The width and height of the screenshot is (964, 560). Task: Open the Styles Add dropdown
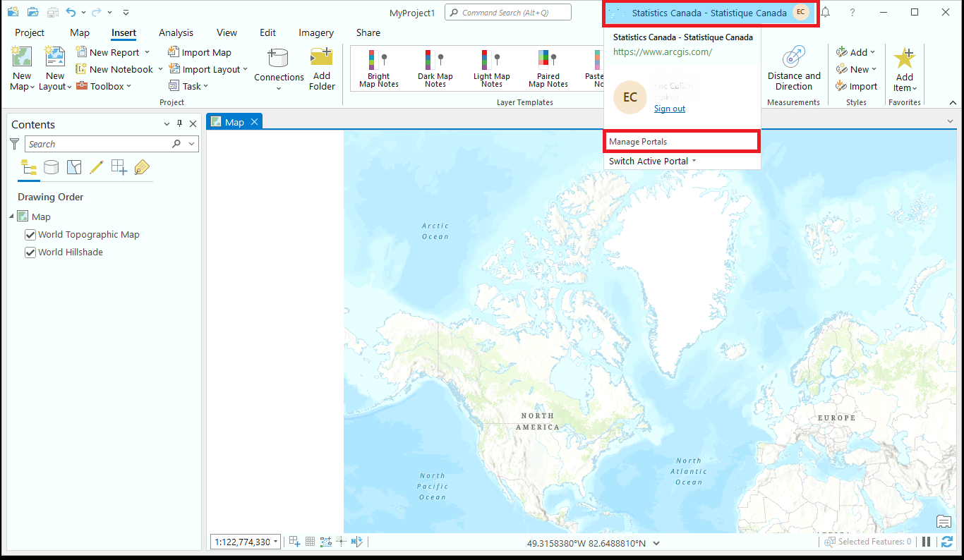click(856, 52)
